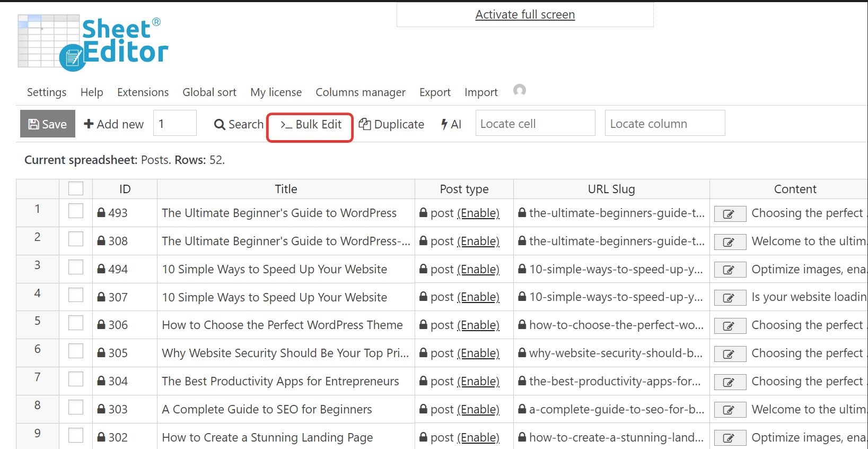
Task: Open the Export menu item
Action: tap(435, 92)
